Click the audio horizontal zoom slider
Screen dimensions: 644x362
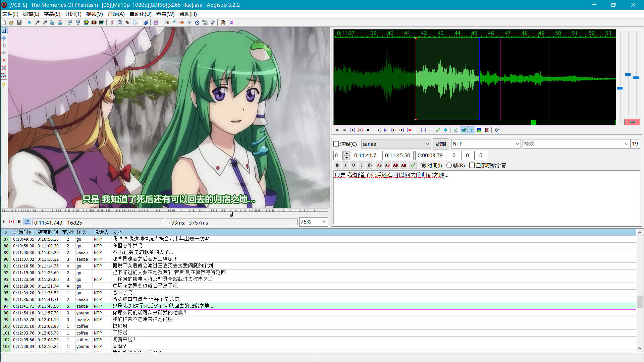click(x=620, y=88)
